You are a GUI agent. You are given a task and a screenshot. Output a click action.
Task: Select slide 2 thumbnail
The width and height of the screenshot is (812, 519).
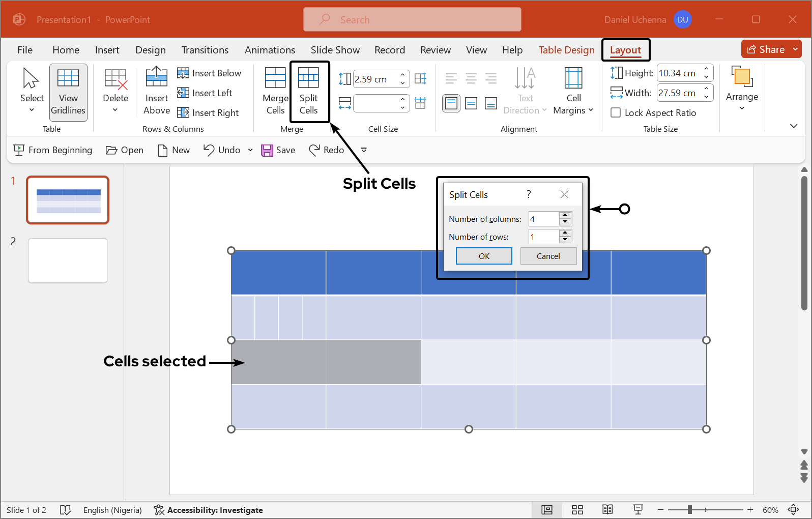pyautogui.click(x=68, y=261)
